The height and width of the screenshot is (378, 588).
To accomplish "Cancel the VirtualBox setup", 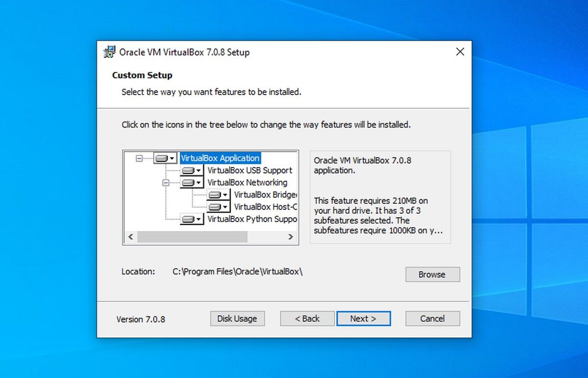I will point(432,318).
